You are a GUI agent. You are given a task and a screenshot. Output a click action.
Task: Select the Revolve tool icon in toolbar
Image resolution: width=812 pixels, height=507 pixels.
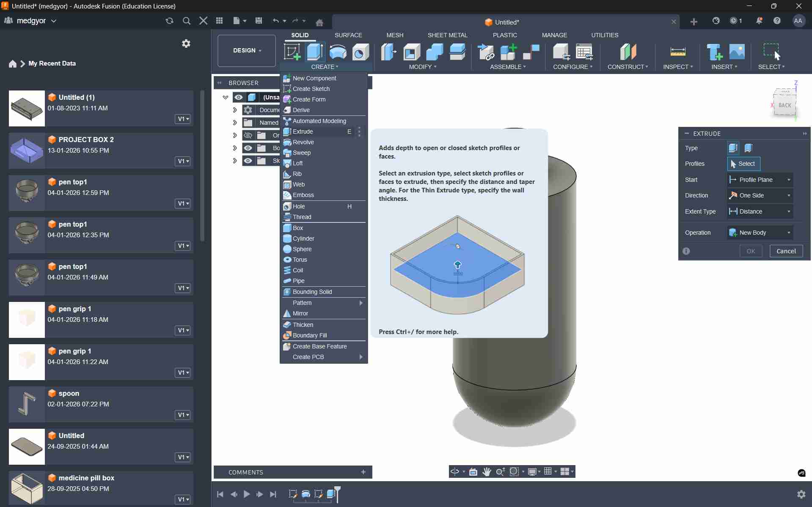pos(338,52)
